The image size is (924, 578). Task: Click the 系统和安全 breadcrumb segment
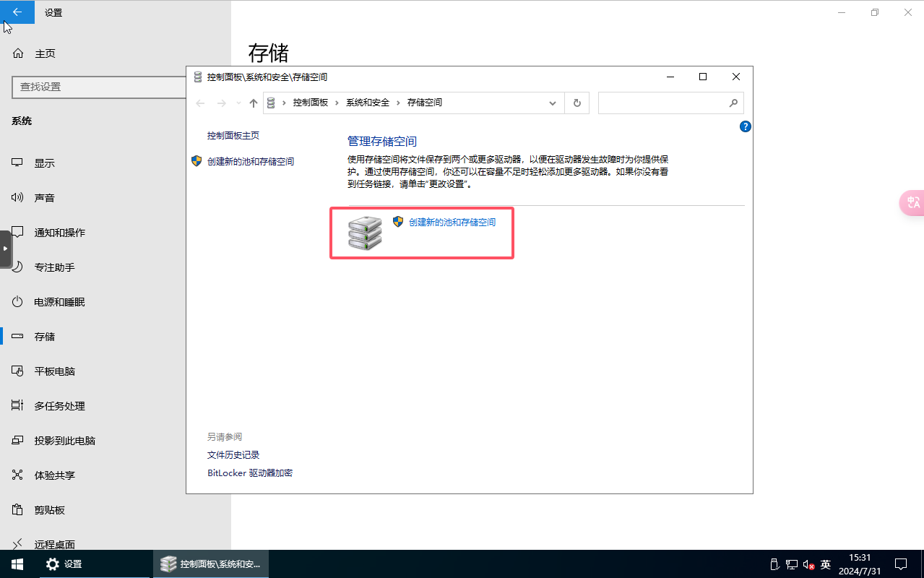(x=367, y=103)
